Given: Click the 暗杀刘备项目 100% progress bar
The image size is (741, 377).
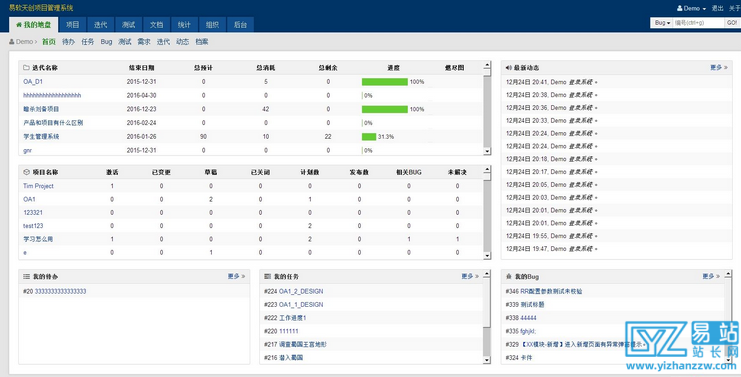Looking at the screenshot, I should [385, 109].
